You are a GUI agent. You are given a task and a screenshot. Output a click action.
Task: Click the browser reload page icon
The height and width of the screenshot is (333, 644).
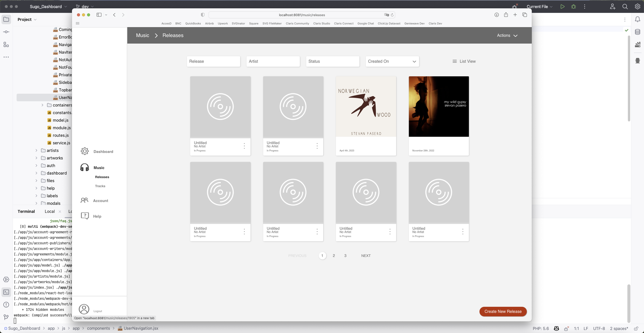tap(392, 15)
